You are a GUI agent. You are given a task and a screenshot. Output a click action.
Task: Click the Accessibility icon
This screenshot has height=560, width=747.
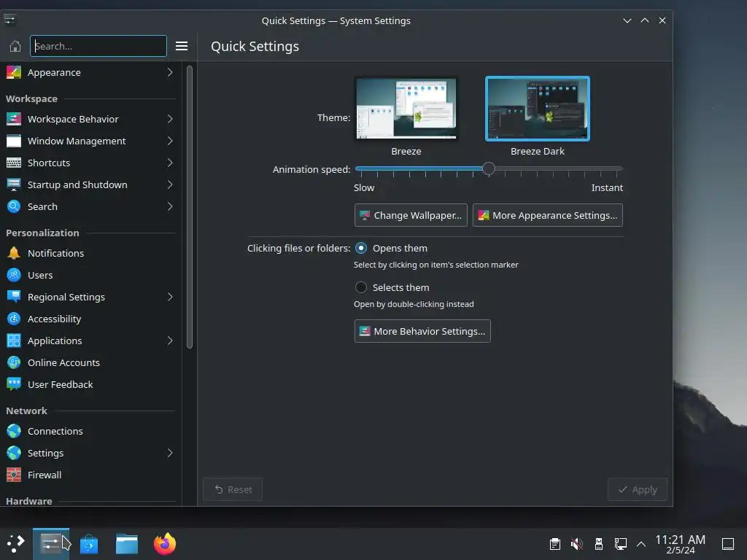[14, 319]
